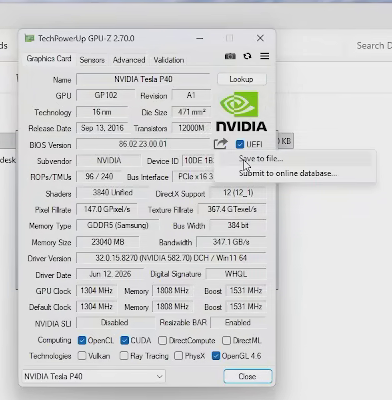Click the Name field NVIDIA Tesla P40
Viewport: 392px width, 400px height.
coord(143,79)
